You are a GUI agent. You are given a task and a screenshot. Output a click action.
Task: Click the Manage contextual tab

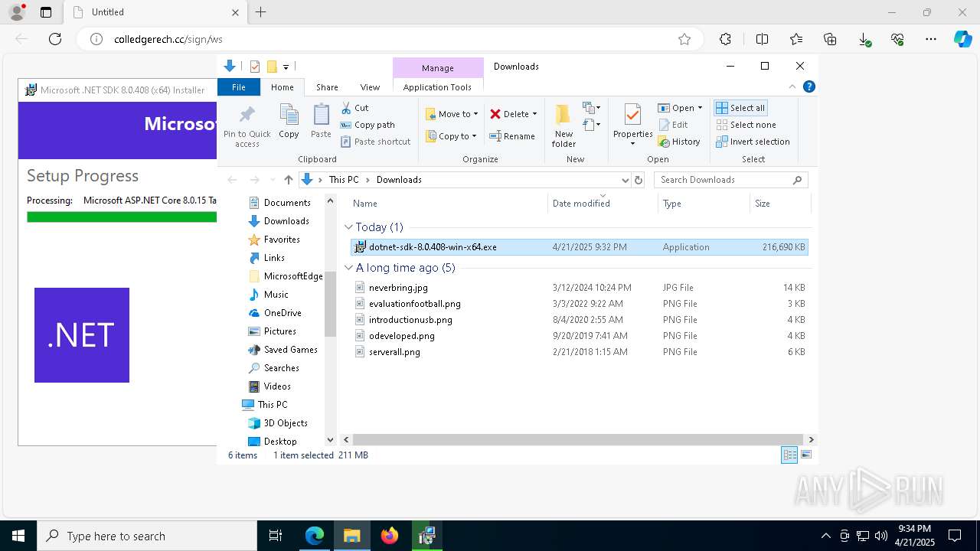[438, 68]
